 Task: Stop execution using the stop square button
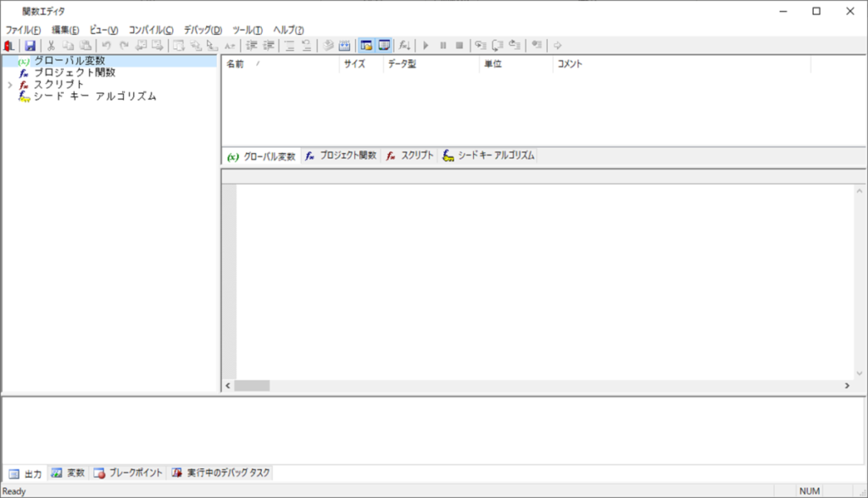459,45
